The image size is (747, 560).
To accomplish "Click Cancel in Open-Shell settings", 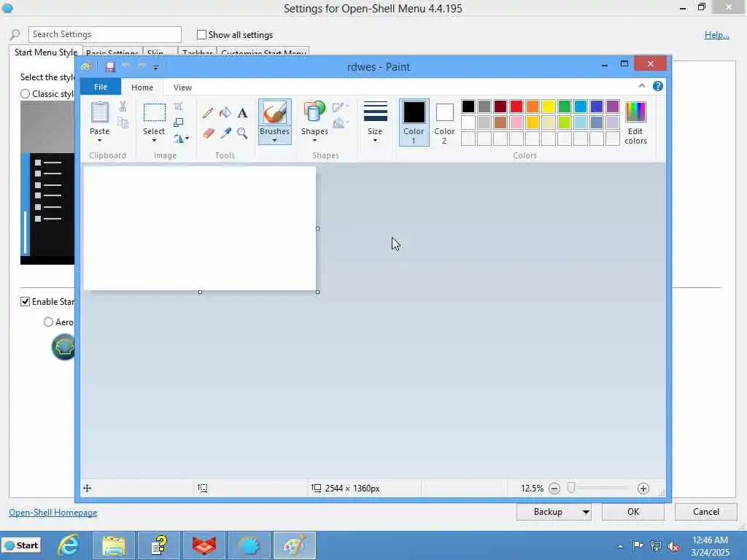I will [x=705, y=512].
